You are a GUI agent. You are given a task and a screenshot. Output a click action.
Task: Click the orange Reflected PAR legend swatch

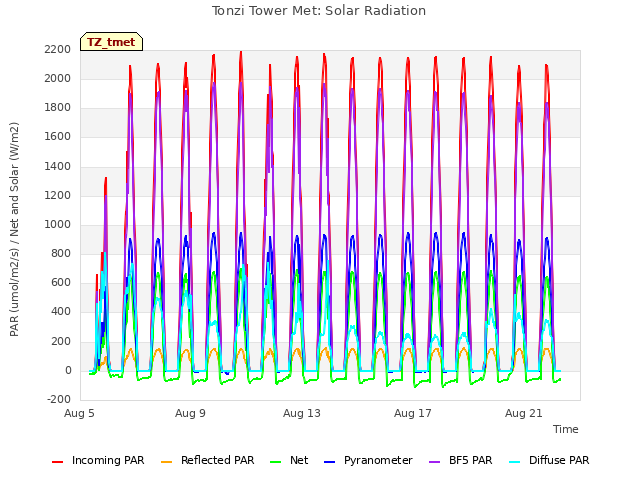tap(167, 462)
